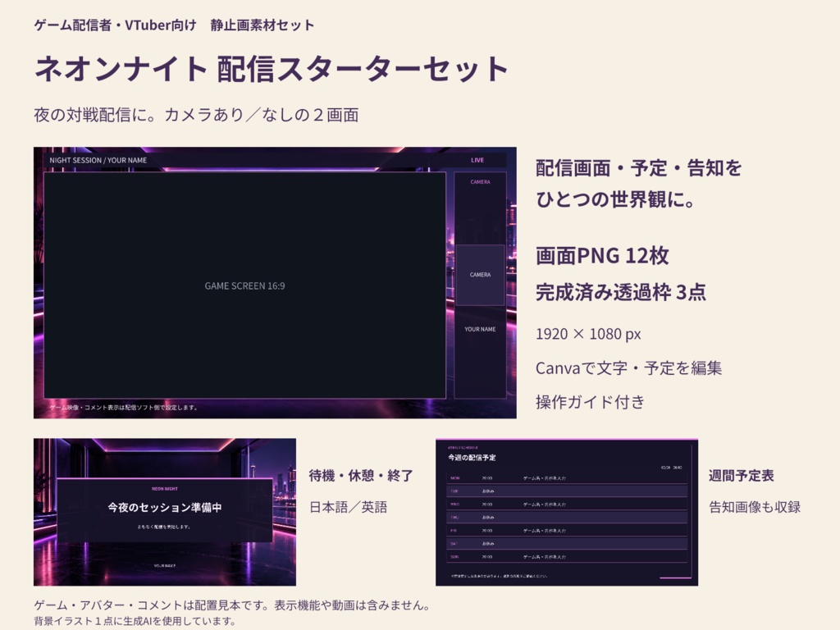This screenshot has width=840, height=630.
Task: Click the '完成済み透過枠 3点' feature text
Action: coord(621,292)
